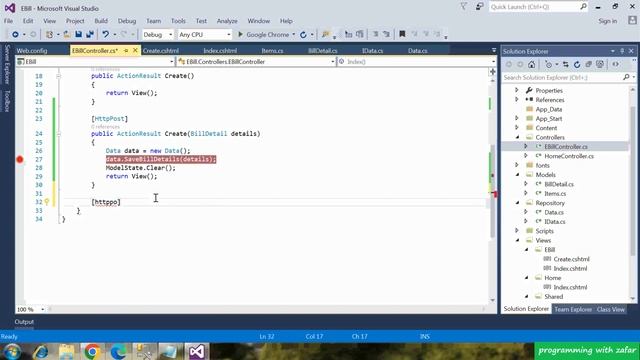The image size is (640, 360).
Task: Click the Sign in link
Action: pyautogui.click(x=608, y=21)
